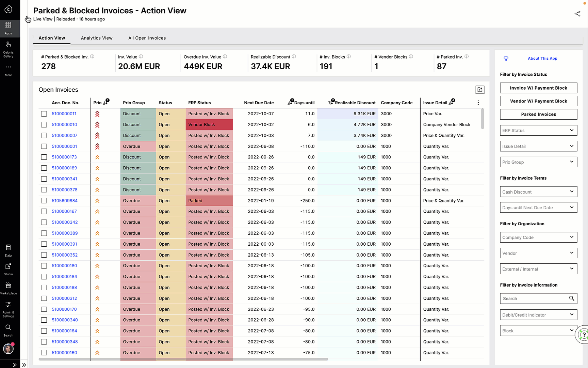The height and width of the screenshot is (368, 588).
Task: Expand Days until Next Due Date dropdown
Action: [x=538, y=208]
